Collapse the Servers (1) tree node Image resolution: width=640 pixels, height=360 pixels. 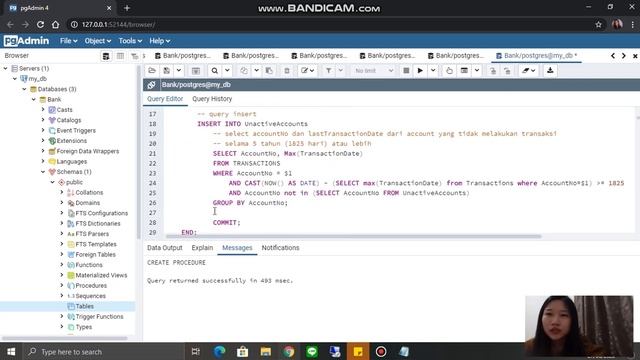6,69
